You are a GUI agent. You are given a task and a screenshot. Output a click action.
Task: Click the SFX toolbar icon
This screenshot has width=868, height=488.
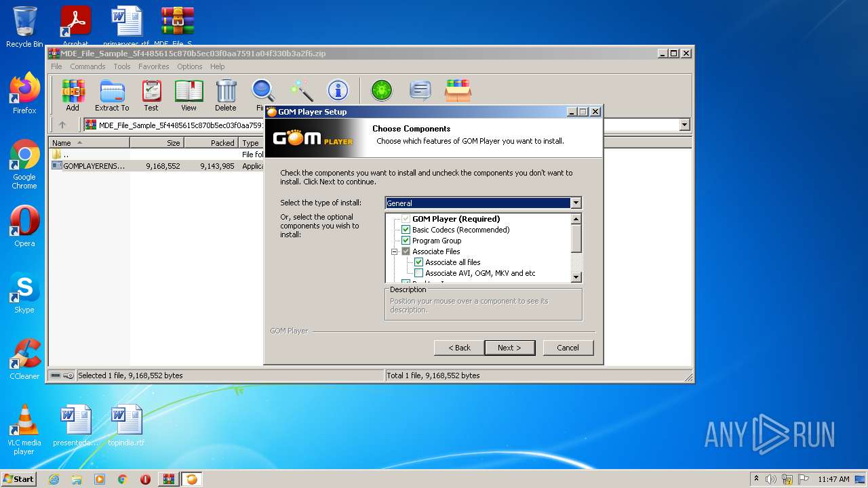point(458,91)
